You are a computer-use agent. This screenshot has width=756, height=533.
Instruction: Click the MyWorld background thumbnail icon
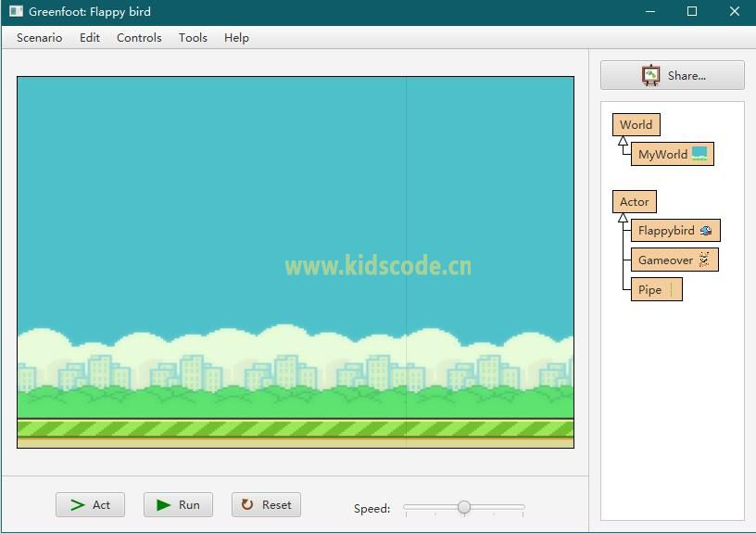pos(699,153)
